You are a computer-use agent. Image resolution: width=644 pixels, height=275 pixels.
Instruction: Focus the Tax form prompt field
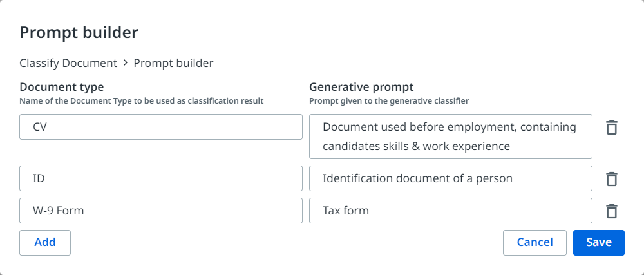coord(450,211)
